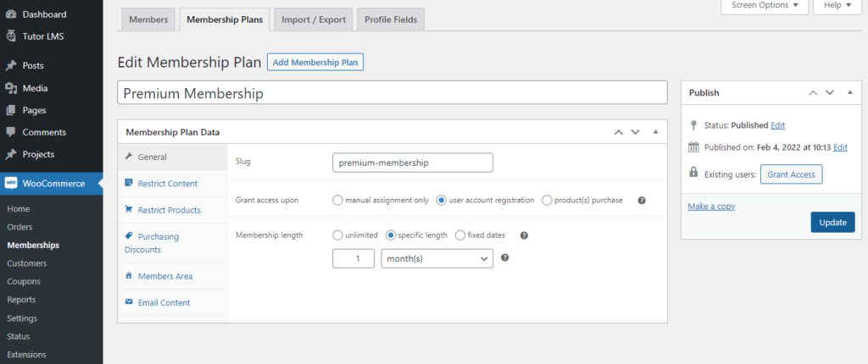This screenshot has height=364, width=868.
Task: Click Add Membership Plan button
Action: (x=315, y=63)
